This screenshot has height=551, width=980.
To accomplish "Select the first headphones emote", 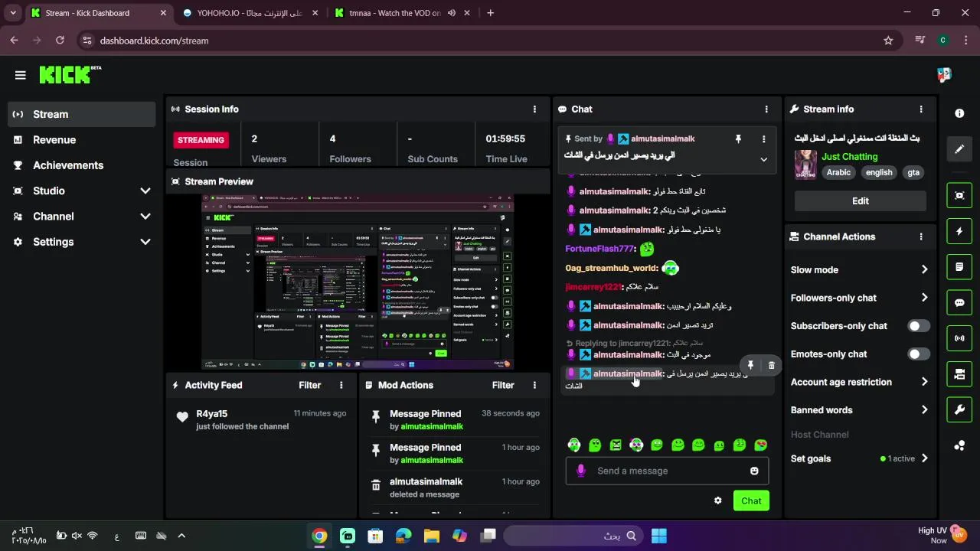I will pyautogui.click(x=574, y=445).
